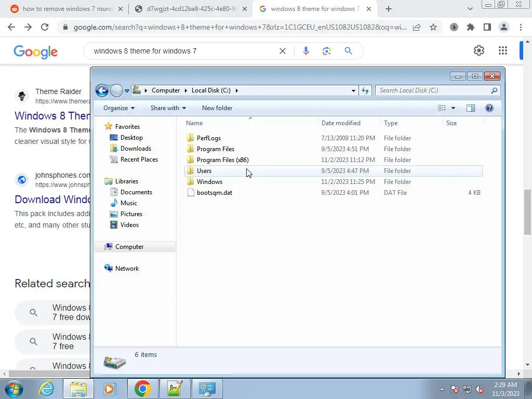The width and height of the screenshot is (532, 399).
Task: Open the Organize menu
Action: [119, 108]
